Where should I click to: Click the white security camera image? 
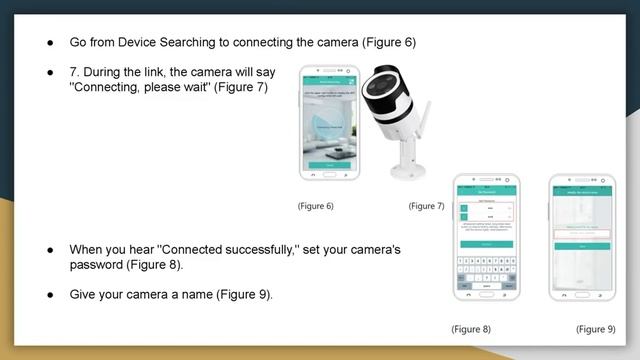click(395, 121)
